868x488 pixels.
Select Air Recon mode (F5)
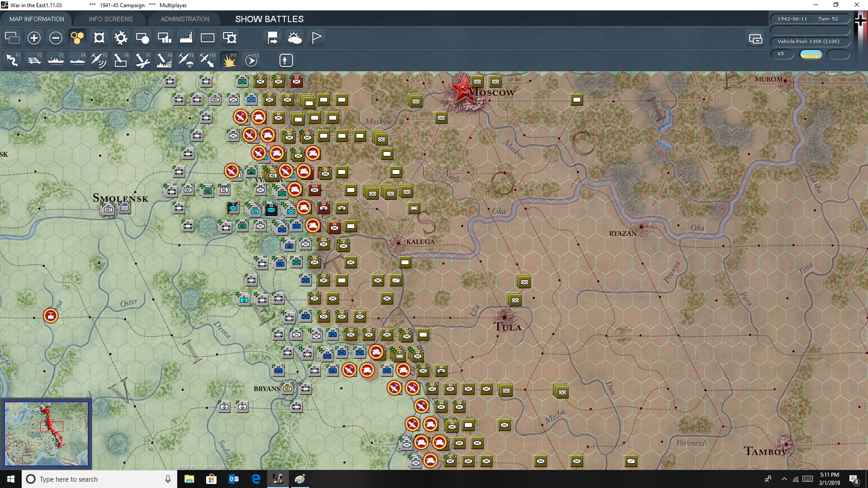pos(99,60)
